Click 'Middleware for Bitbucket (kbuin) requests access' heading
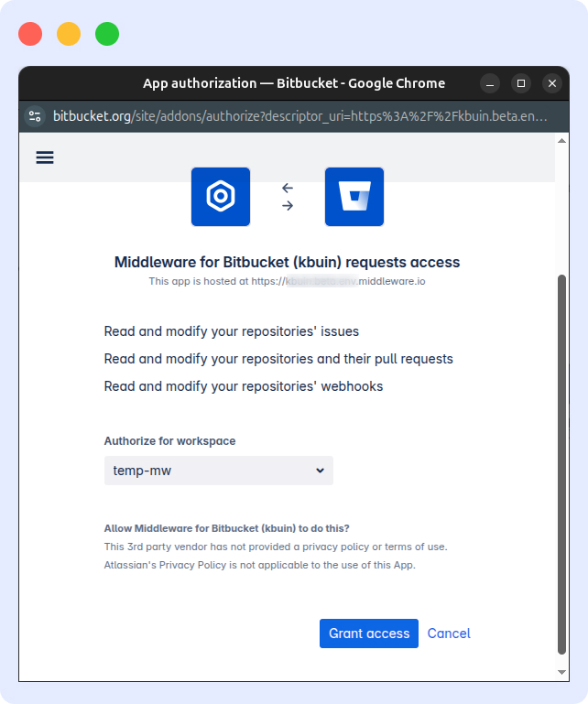 click(287, 262)
